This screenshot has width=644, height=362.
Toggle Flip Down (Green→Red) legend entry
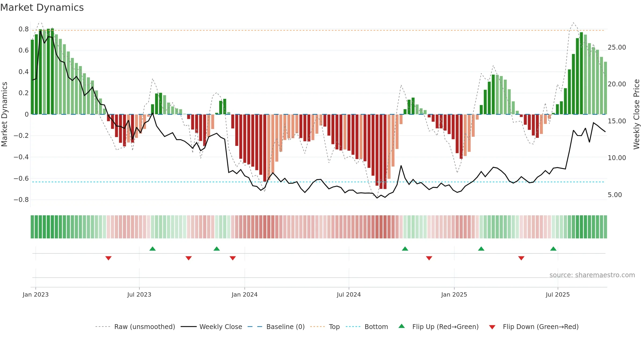click(534, 327)
